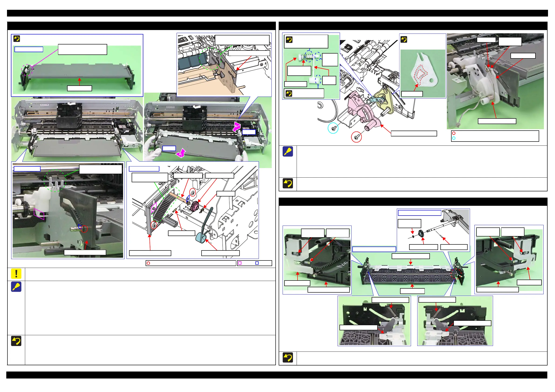Click the reassembly icon at the bottom of the spring inset
The height and width of the screenshot is (392, 555).
[x=289, y=93]
